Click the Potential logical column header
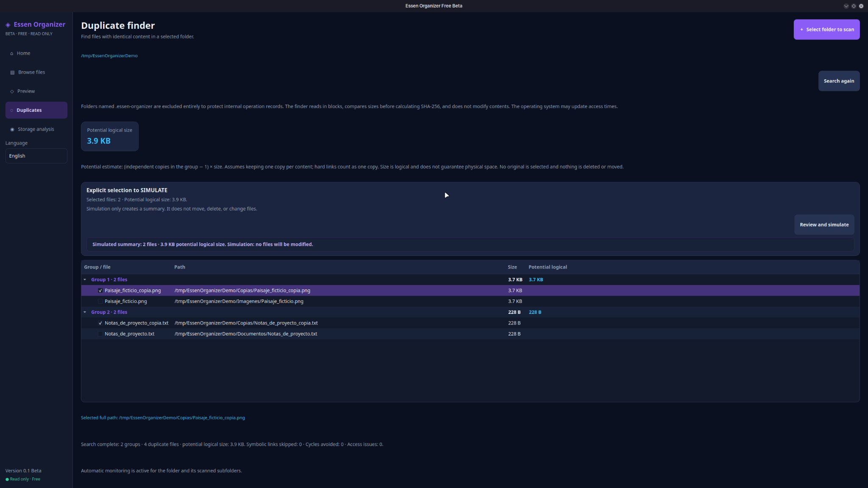This screenshot has height=488, width=868. (548, 267)
